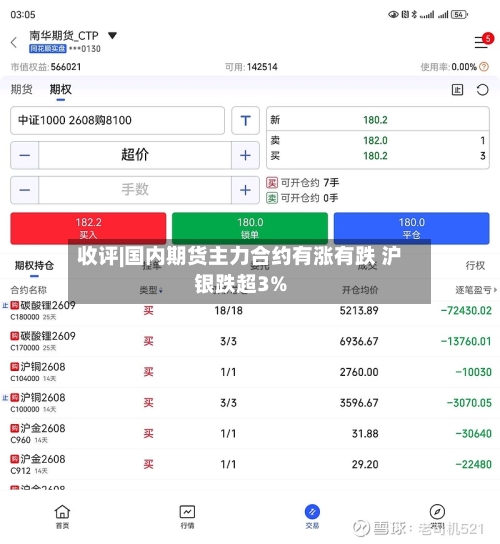Image resolution: width=500 pixels, height=544 pixels.
Task: Go to 首页 home in bottom navigation
Action: 62,517
